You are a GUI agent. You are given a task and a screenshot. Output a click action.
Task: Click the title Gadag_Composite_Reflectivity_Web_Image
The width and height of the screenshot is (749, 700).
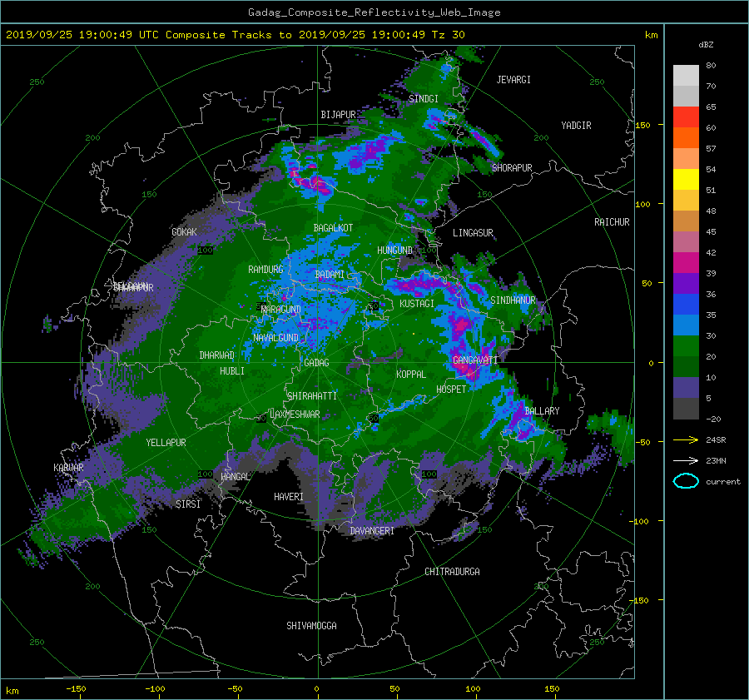click(x=374, y=12)
